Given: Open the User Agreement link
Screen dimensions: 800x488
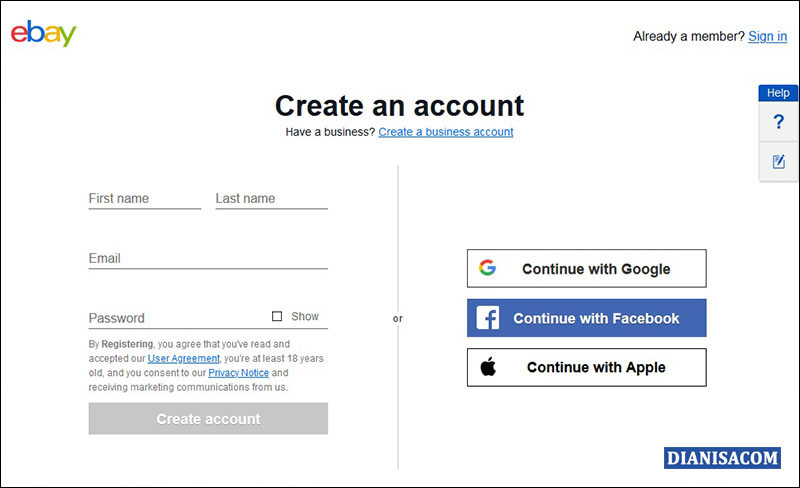Looking at the screenshot, I should 183,358.
